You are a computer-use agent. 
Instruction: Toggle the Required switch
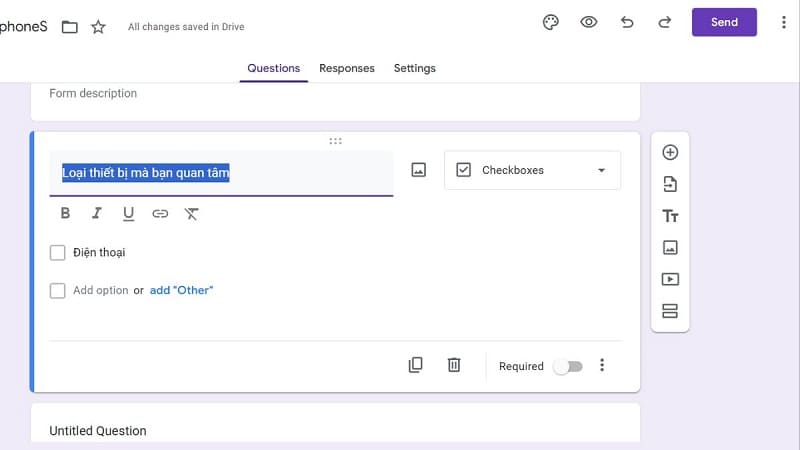pyautogui.click(x=567, y=366)
